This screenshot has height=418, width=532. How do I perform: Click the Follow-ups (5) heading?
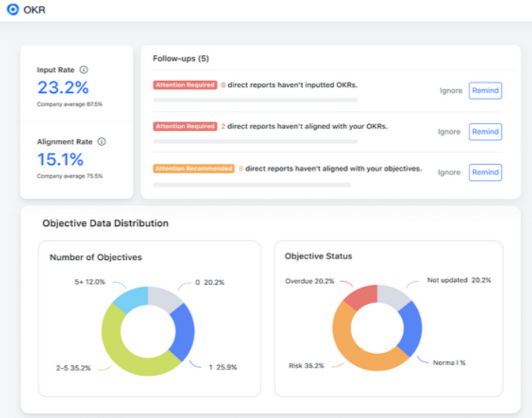point(181,59)
